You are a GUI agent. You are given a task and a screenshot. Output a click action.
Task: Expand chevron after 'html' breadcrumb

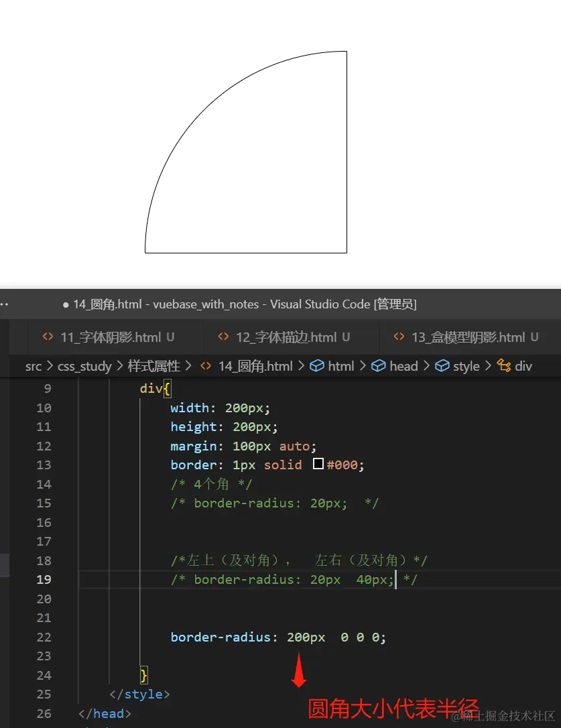pyautogui.click(x=363, y=366)
